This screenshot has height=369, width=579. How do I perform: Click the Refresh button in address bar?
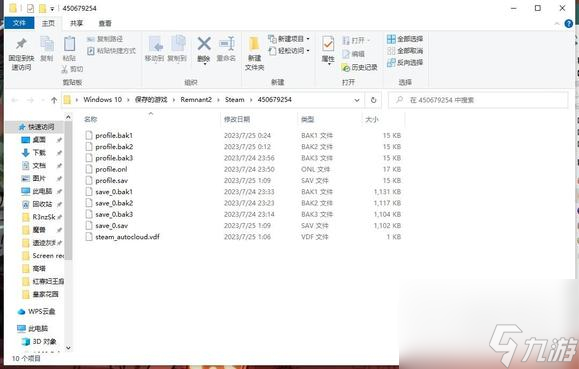pos(373,100)
